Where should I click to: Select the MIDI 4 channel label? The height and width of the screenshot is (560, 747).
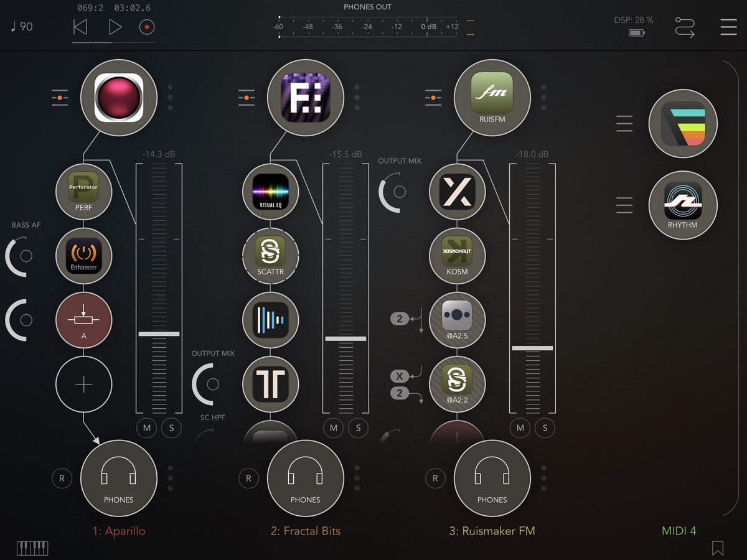679,531
